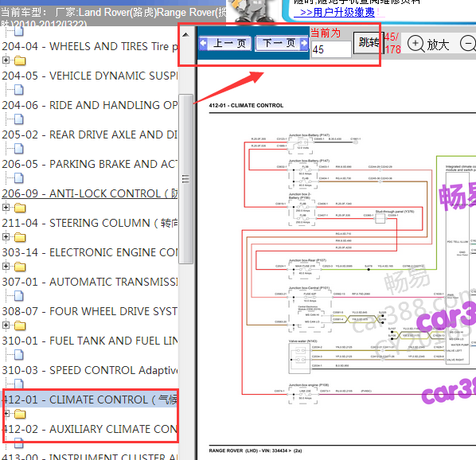Click document icon above 206-09 ANTI-LOCK CONTROL
This screenshot has width=476, height=460.
19,178
